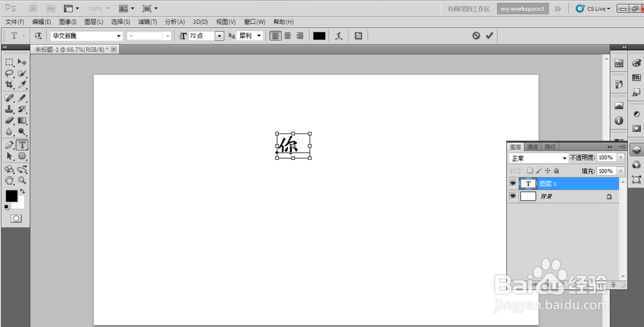Swap foreground and background colors

pos(22,192)
